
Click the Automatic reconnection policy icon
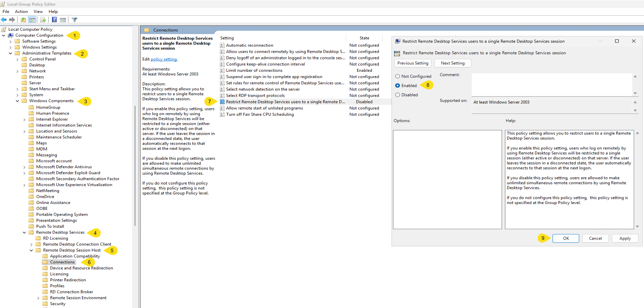[222, 45]
